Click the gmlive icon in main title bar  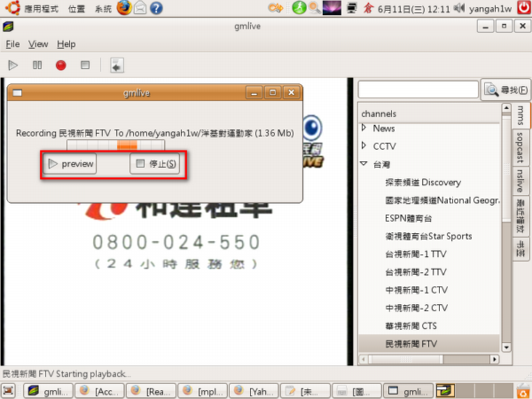pyautogui.click(x=8, y=26)
